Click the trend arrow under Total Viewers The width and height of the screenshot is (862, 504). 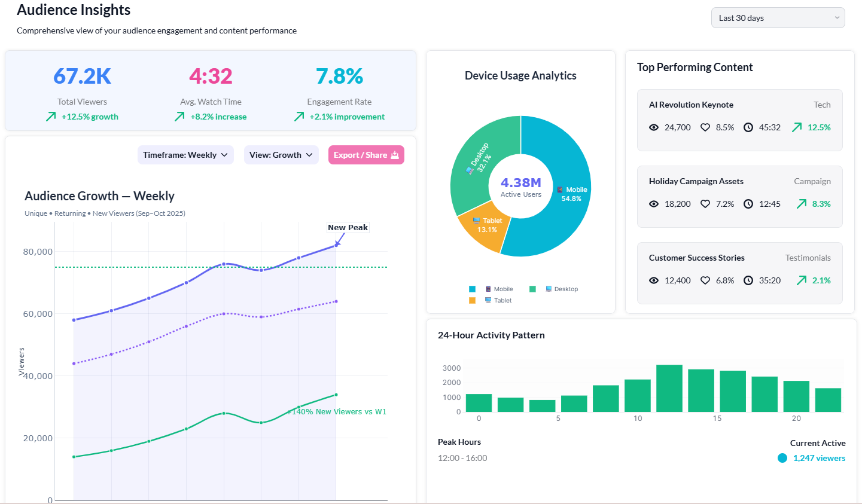pyautogui.click(x=51, y=117)
